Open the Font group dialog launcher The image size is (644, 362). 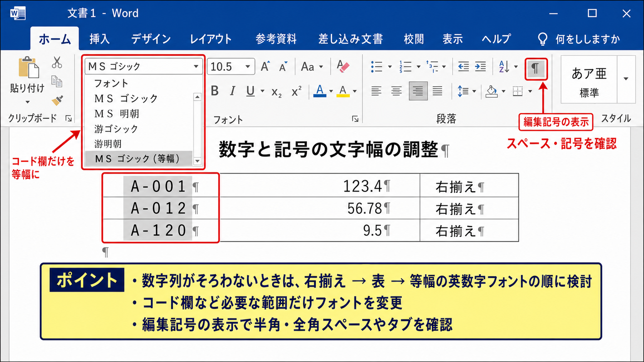point(355,119)
